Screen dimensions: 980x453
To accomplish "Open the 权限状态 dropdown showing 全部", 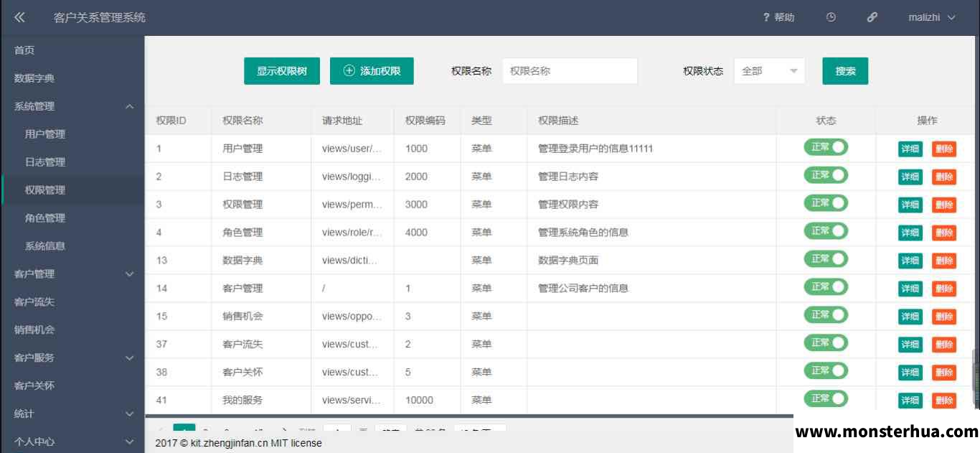I will click(769, 71).
